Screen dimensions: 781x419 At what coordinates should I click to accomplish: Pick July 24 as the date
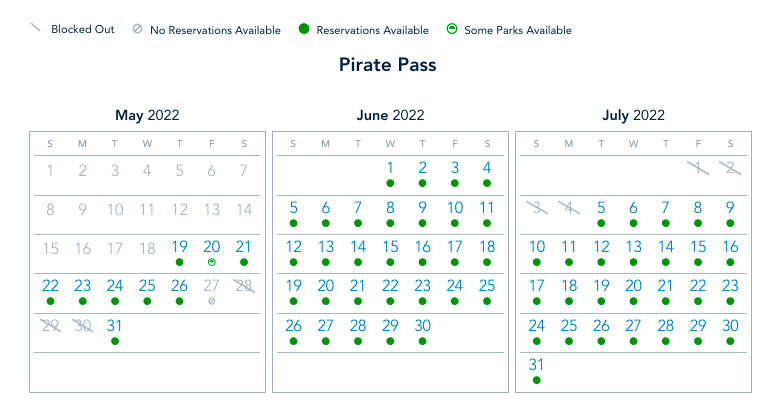pyautogui.click(x=537, y=326)
